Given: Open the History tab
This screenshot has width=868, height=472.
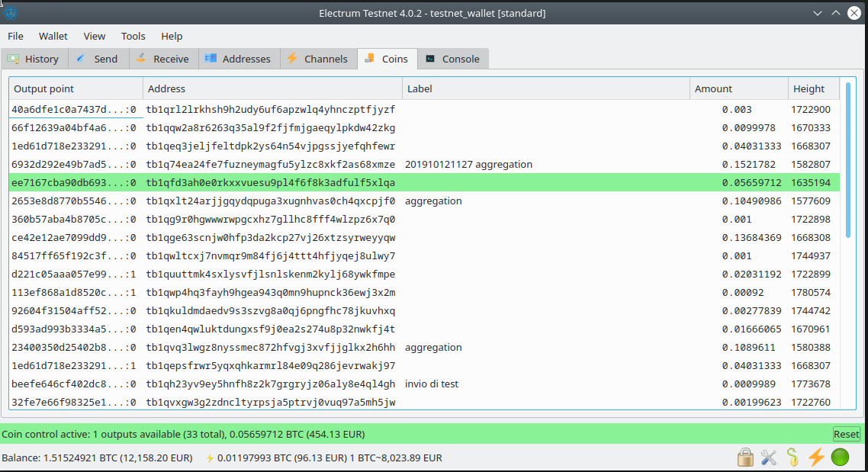Looking at the screenshot, I should (x=34, y=59).
